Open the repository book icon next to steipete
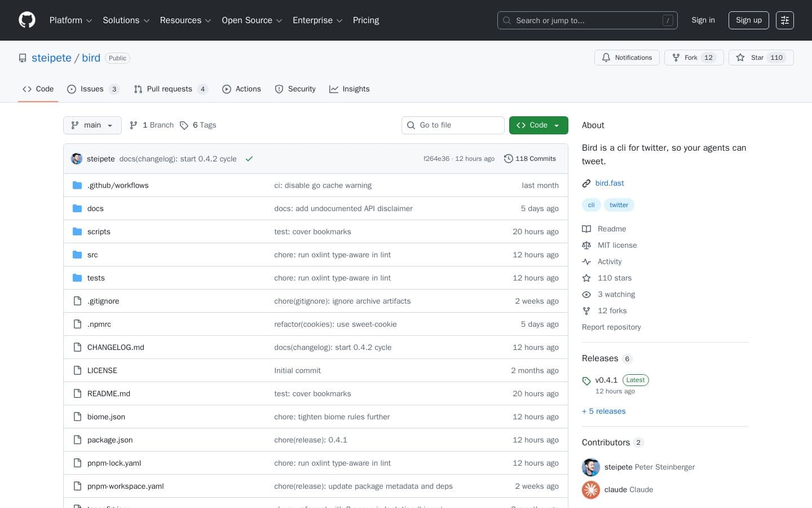Viewport: 812px width, 508px height. (x=23, y=58)
